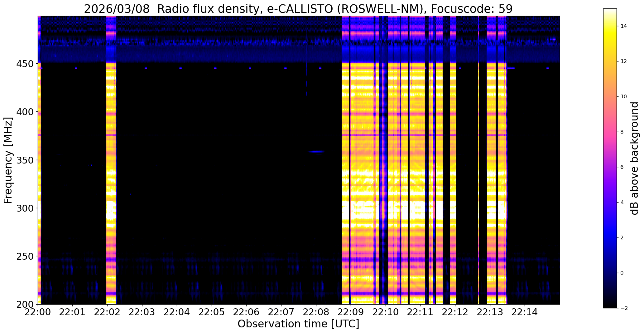The height and width of the screenshot is (333, 644).
Task: Click the plot title mentioning ROSWELL-NM
Action: (x=298, y=9)
